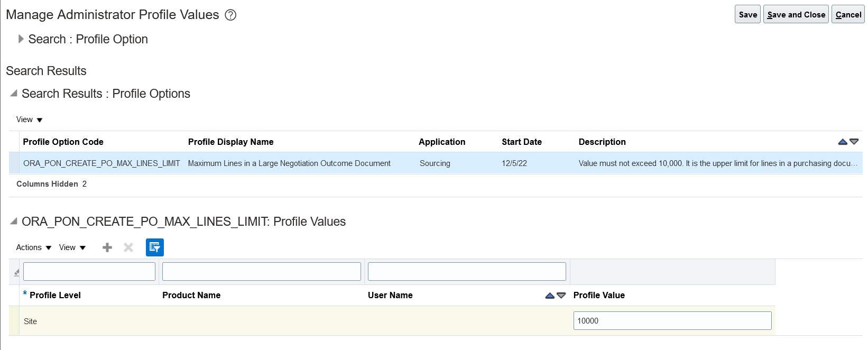Screen dimensions: 868x350
Task: Click the help icon beside the page title
Action: [230, 15]
